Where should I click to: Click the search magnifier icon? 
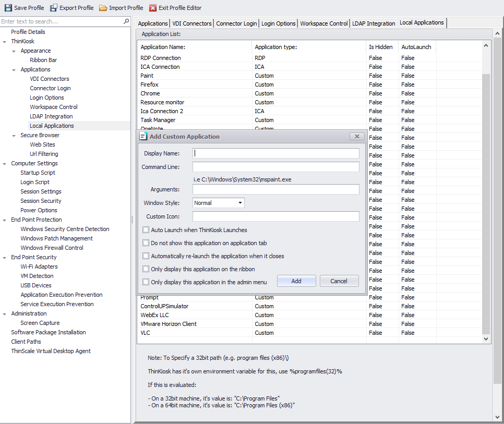(x=126, y=21)
